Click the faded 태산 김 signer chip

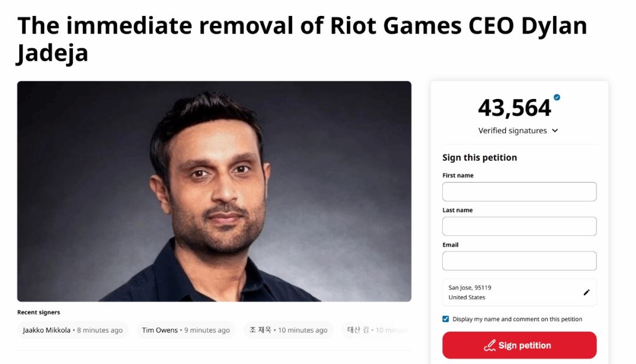click(376, 330)
